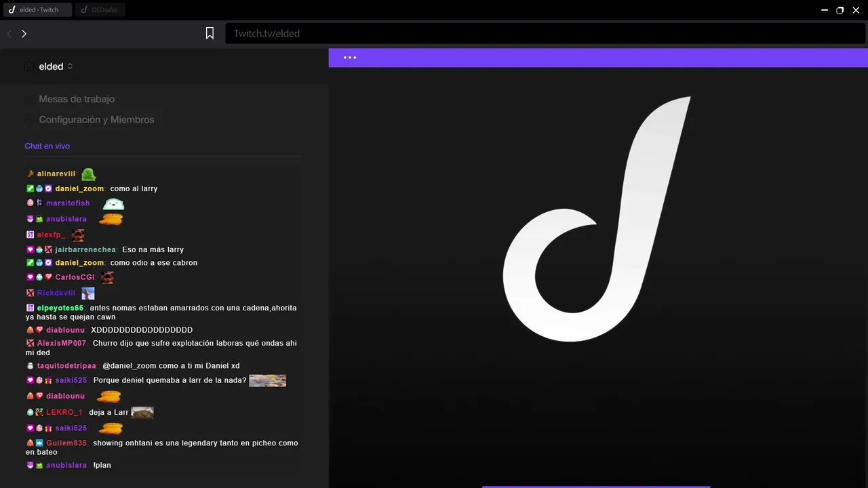Open the three-dots menu on purple bar
Viewport: 868px width, 488px height.
350,58
